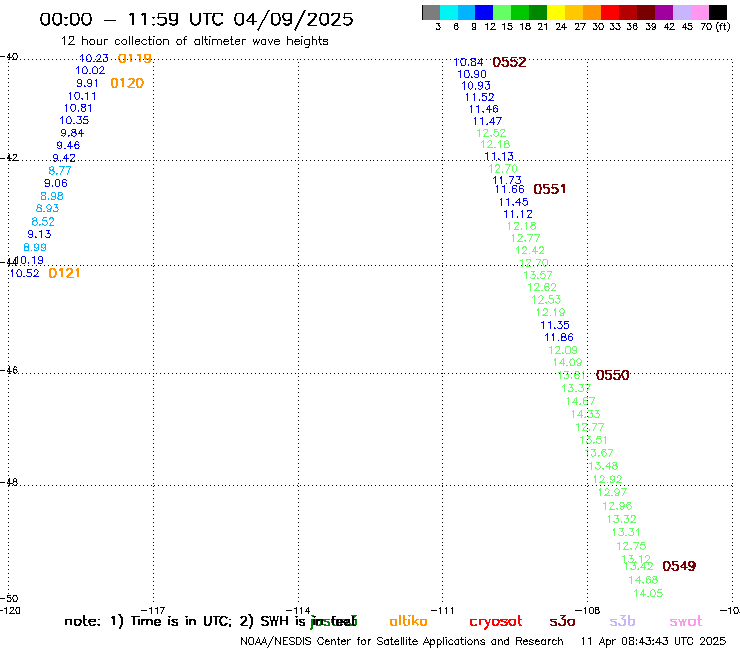Pick the orange swatch in the color scale
The image size is (740, 650).
pyautogui.click(x=592, y=12)
